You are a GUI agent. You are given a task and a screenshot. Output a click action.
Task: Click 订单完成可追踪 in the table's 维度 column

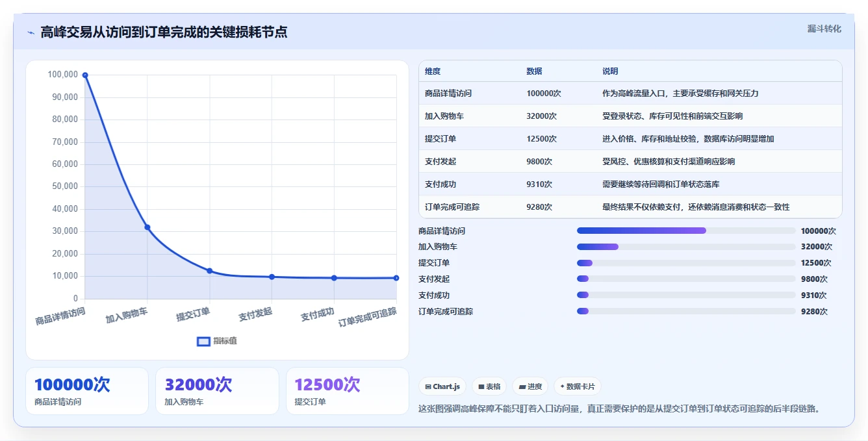[x=452, y=207]
